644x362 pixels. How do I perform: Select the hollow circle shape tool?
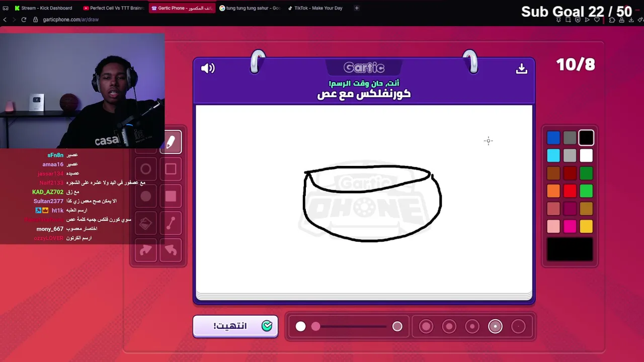pyautogui.click(x=146, y=169)
